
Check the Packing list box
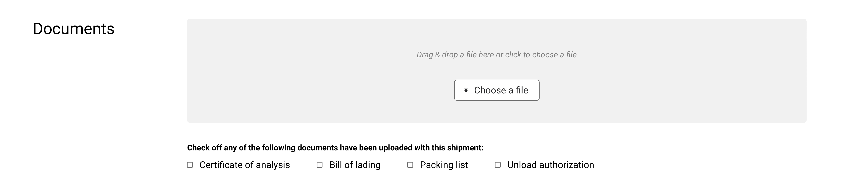(x=410, y=165)
